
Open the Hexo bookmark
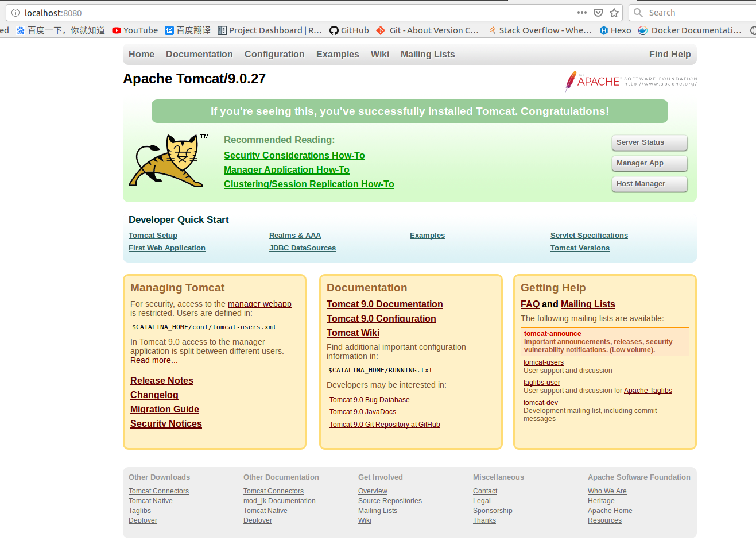click(x=615, y=30)
